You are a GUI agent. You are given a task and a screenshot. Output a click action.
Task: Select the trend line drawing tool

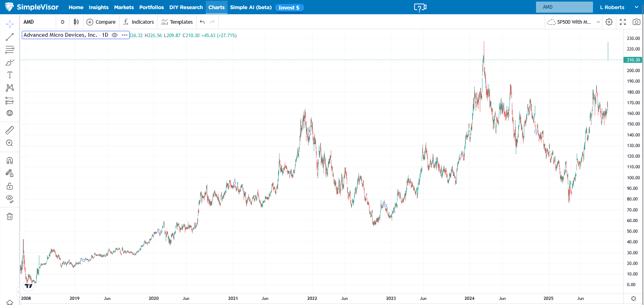[x=10, y=37]
